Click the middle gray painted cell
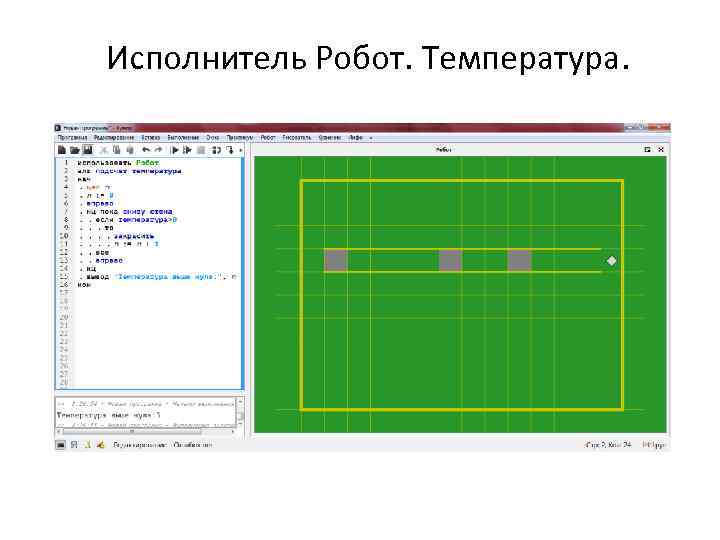The image size is (720, 540). (450, 260)
